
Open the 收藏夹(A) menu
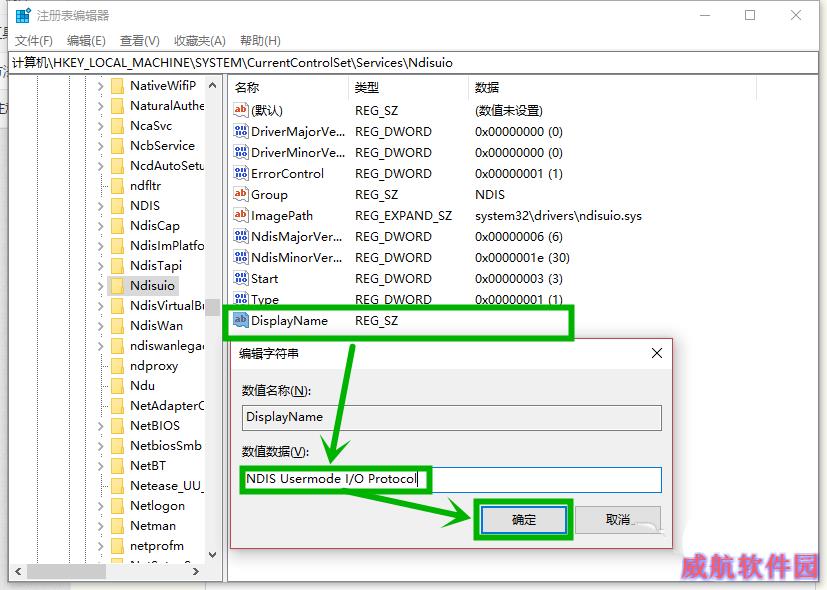click(x=199, y=41)
